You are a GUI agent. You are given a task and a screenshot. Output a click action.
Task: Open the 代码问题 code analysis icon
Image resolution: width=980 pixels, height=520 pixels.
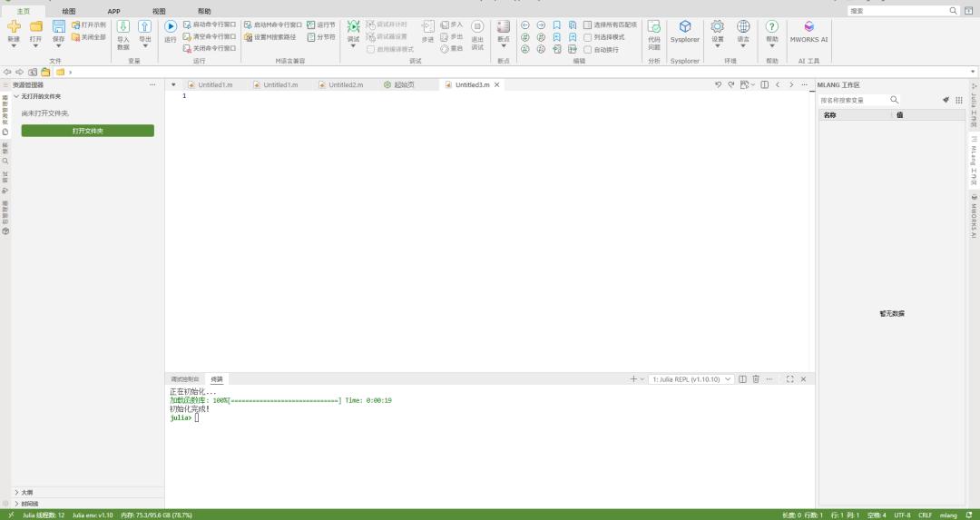(x=653, y=26)
